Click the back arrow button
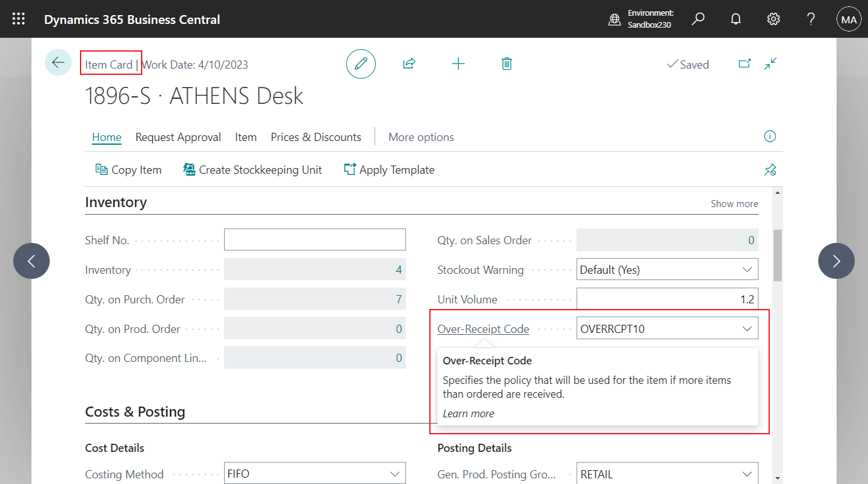Image resolution: width=868 pixels, height=484 pixels. (58, 63)
